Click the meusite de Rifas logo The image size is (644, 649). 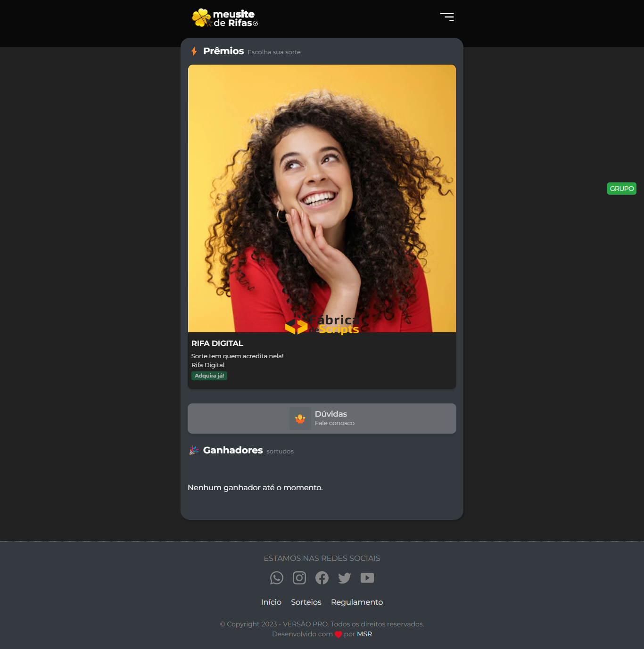point(225,18)
